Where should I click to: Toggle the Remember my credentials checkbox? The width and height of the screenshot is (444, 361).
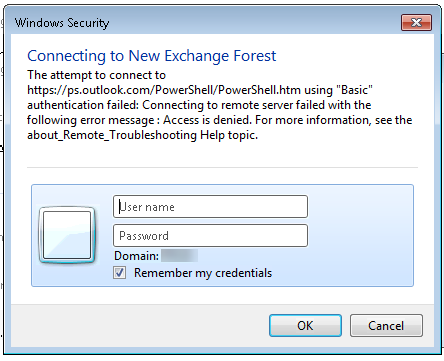pos(119,273)
